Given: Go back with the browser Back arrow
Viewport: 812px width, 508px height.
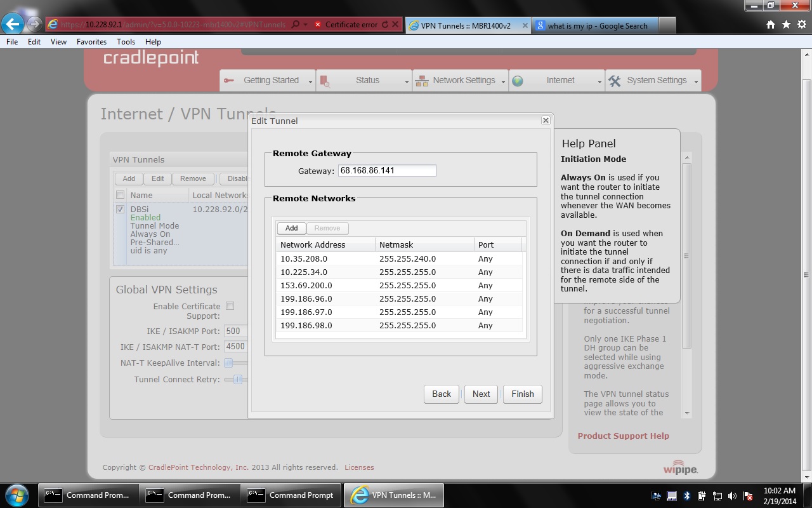Looking at the screenshot, I should pos(13,24).
